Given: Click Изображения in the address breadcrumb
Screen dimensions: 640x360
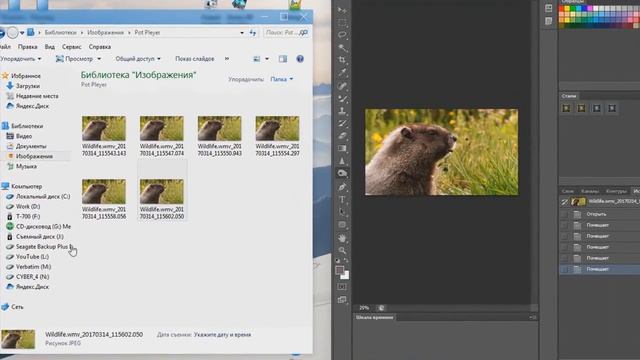Looking at the screenshot, I should point(105,33).
